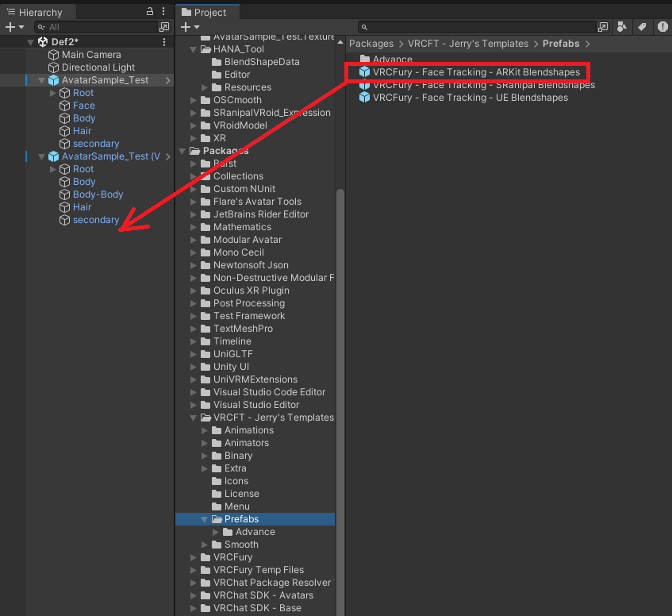
Task: Open Hierarchy search in new window icon
Action: tap(163, 26)
